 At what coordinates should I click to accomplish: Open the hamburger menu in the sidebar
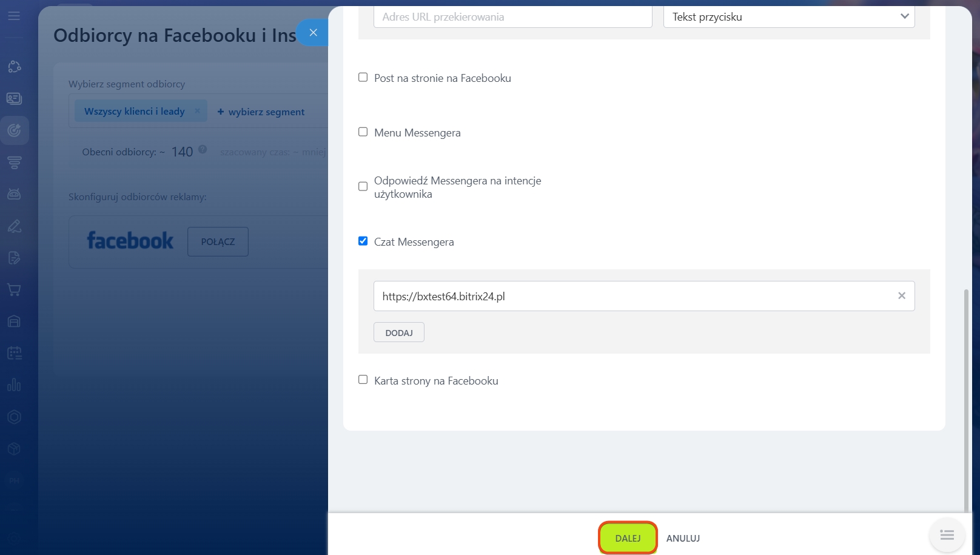[x=14, y=16]
